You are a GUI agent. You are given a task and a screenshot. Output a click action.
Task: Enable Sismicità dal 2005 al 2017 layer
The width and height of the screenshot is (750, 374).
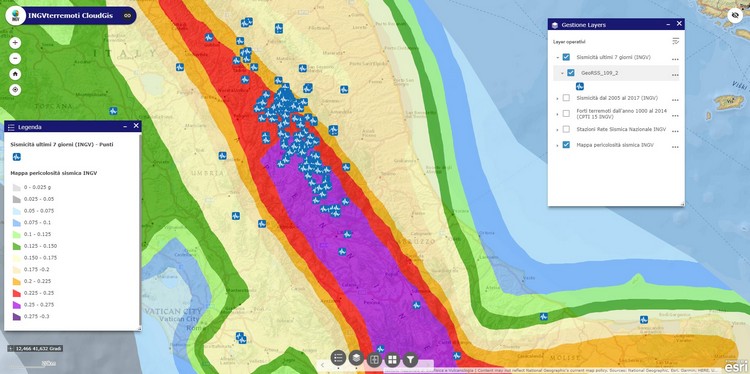click(566, 98)
